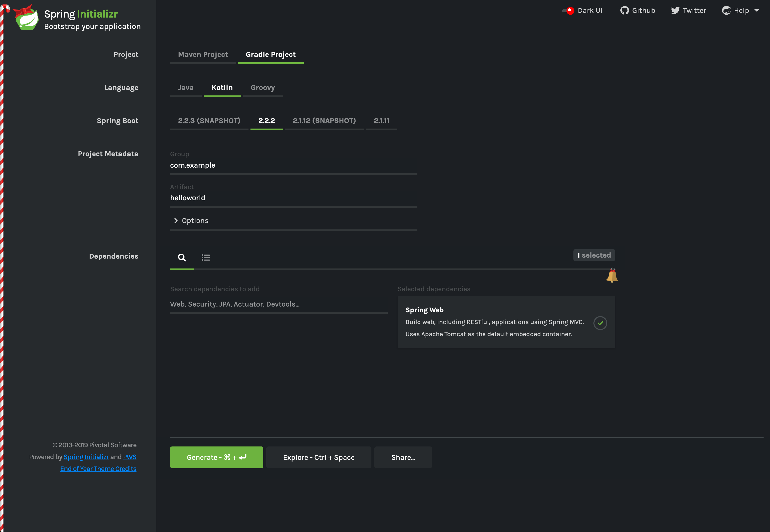Select Spring Boot 2.2.2
This screenshot has height=532, width=770.
[x=266, y=121]
